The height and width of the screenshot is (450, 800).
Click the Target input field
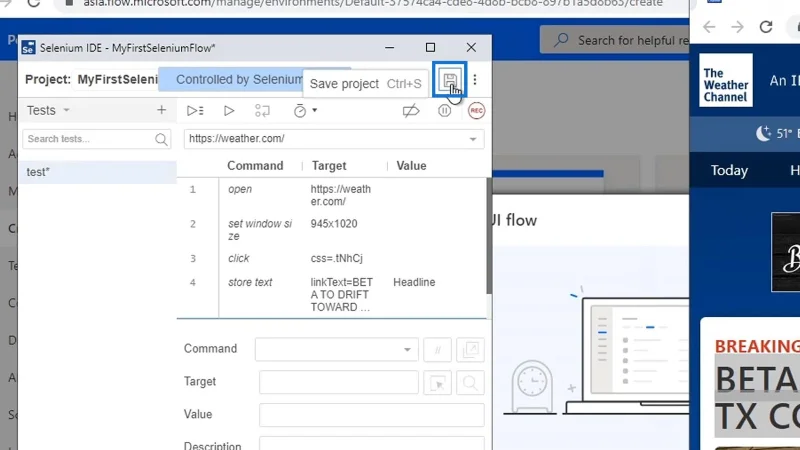tap(339, 382)
